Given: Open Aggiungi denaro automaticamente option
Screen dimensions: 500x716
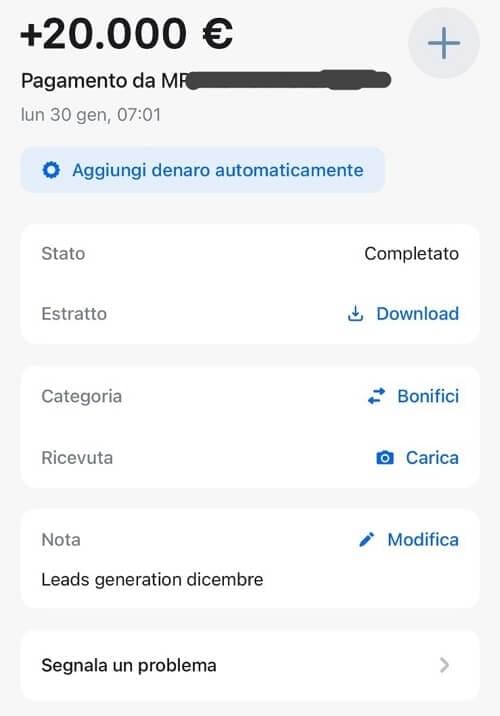Looking at the screenshot, I should pyautogui.click(x=203, y=170).
